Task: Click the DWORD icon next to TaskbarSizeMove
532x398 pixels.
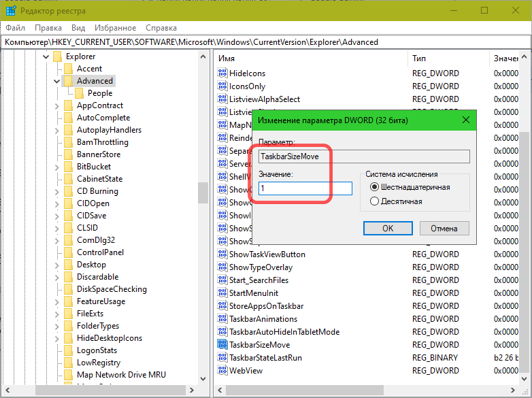Action: click(x=222, y=345)
